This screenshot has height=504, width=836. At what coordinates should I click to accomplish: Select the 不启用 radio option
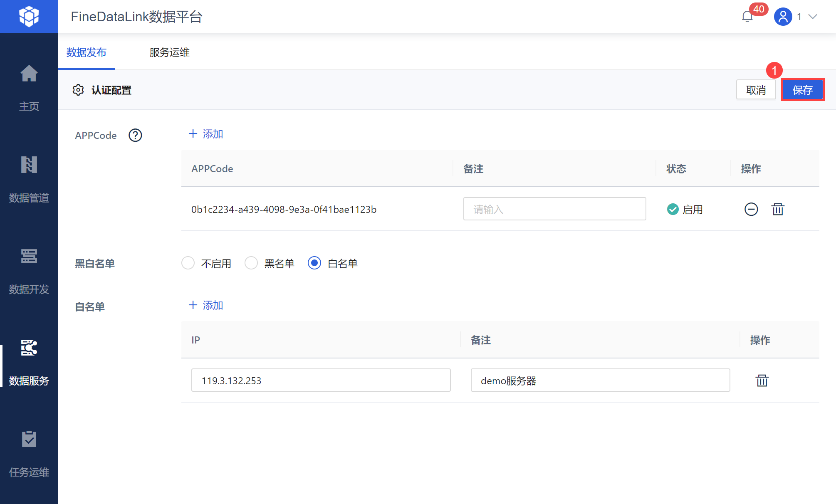coord(188,263)
